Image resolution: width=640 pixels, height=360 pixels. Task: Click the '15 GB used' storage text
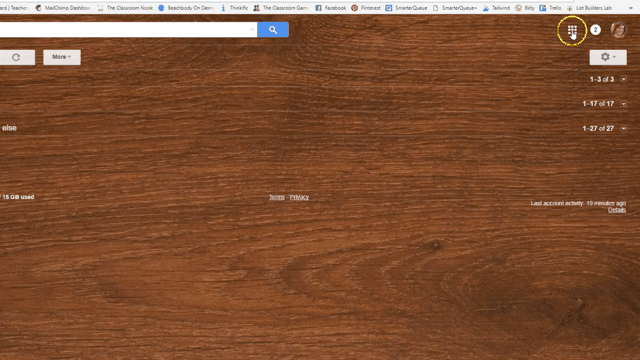(x=18, y=197)
